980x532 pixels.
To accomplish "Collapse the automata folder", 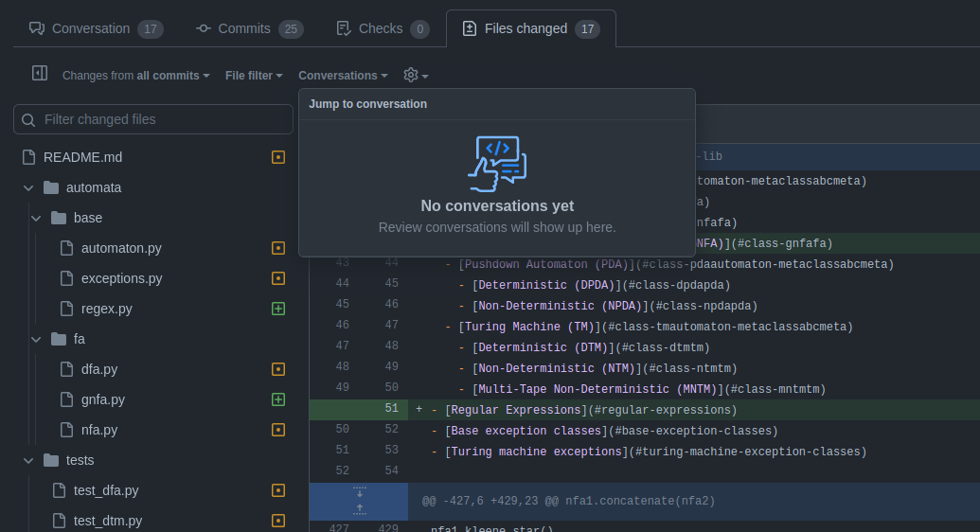I will (28, 187).
